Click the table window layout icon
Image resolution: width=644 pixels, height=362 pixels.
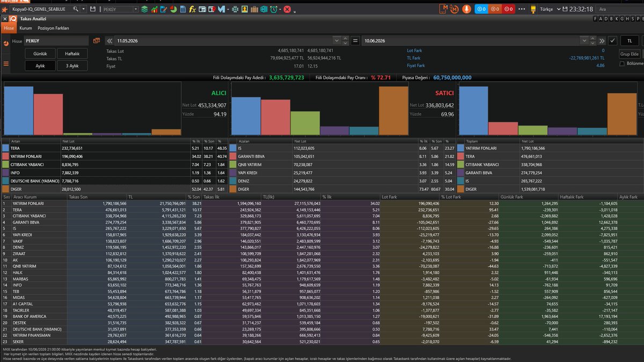[202, 9]
